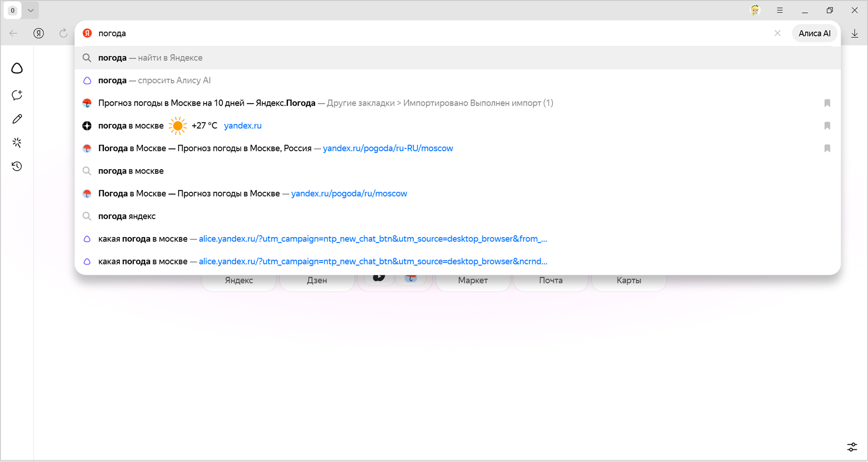Image resolution: width=868 pixels, height=462 pixels.
Task: Open the yandex.ru/pogoda/ru/moscow suggestion
Action: click(x=457, y=193)
